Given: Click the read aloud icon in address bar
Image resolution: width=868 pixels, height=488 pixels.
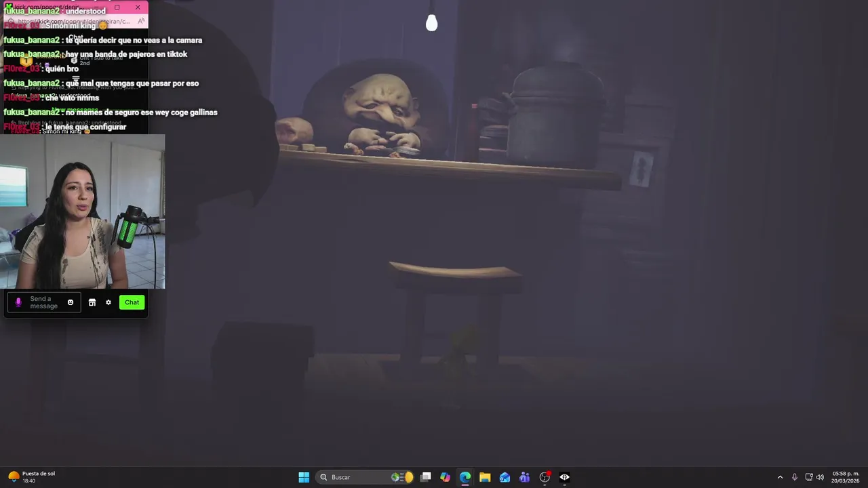Looking at the screenshot, I should pos(141,22).
